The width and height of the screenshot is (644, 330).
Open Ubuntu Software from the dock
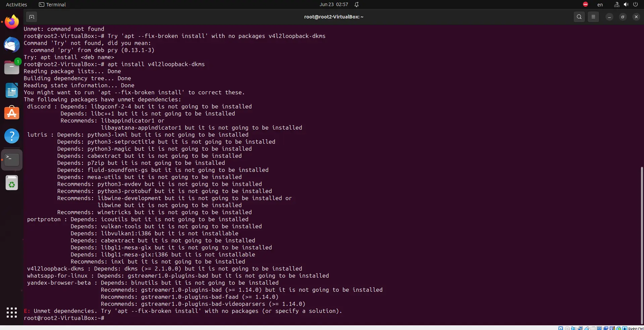(12, 113)
